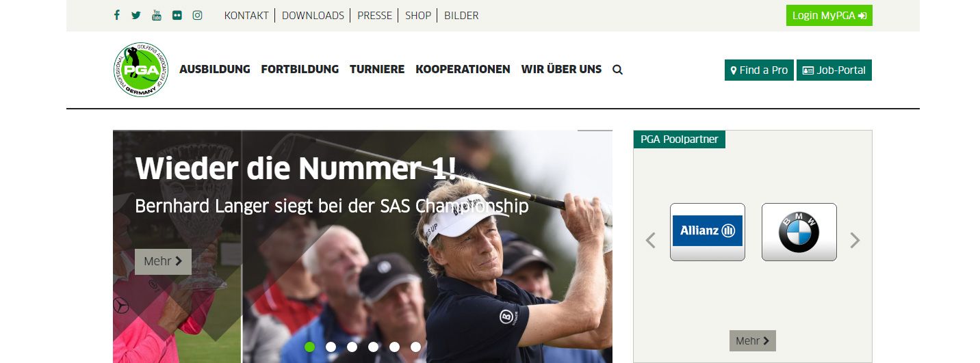Show previous Poolpartner logos with left arrow
The image size is (980, 363).
pyautogui.click(x=651, y=240)
